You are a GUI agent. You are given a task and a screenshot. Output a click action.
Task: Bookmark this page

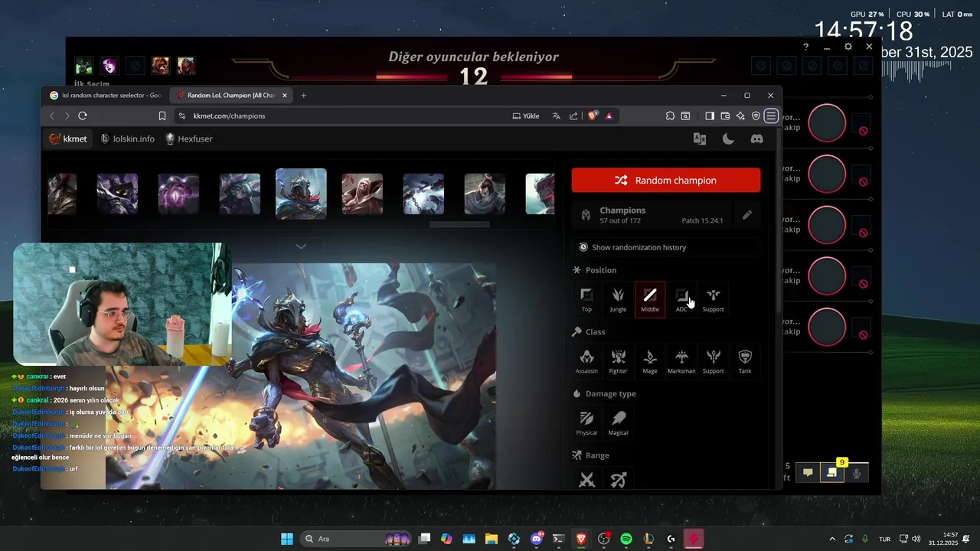[162, 116]
